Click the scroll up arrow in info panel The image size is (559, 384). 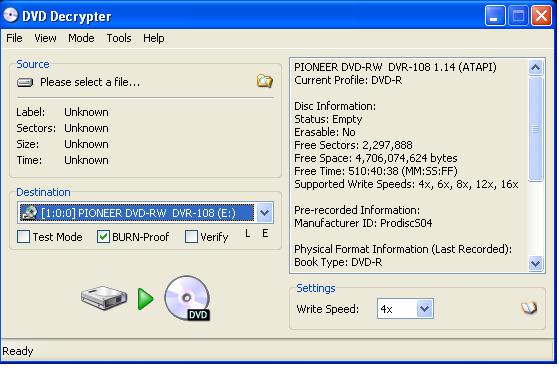[x=536, y=67]
